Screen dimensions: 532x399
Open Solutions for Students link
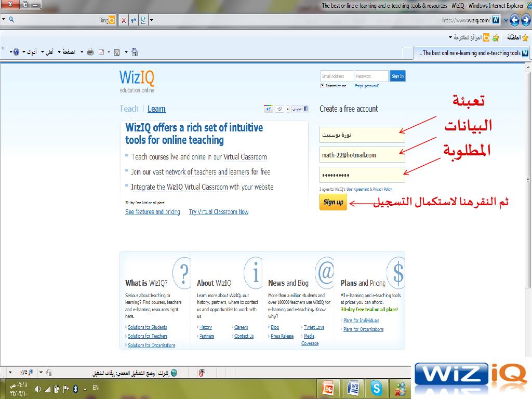pos(147,327)
